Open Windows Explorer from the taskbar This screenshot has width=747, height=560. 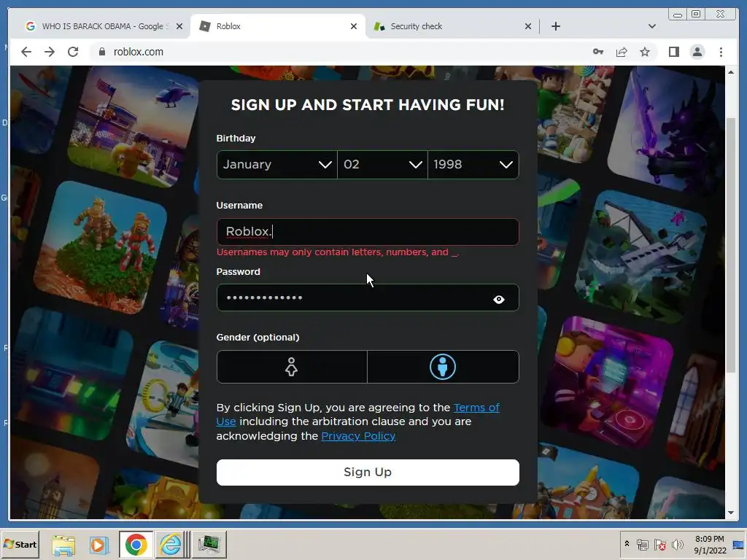[63, 544]
